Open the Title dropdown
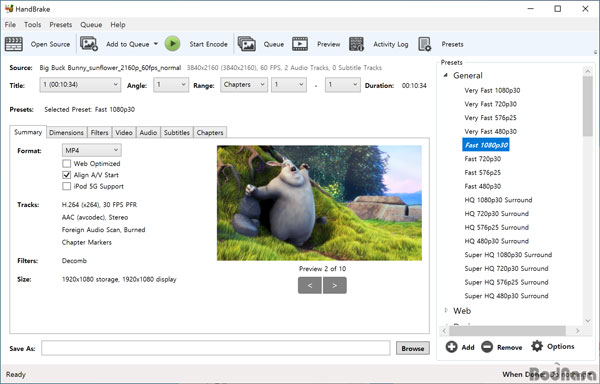Screen dimensions: 600x384 point(80,85)
